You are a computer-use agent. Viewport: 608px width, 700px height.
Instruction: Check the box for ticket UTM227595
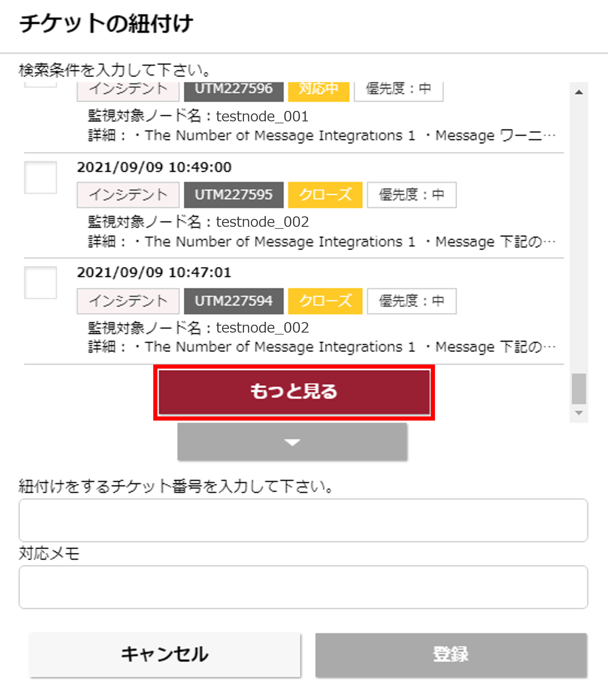click(40, 177)
